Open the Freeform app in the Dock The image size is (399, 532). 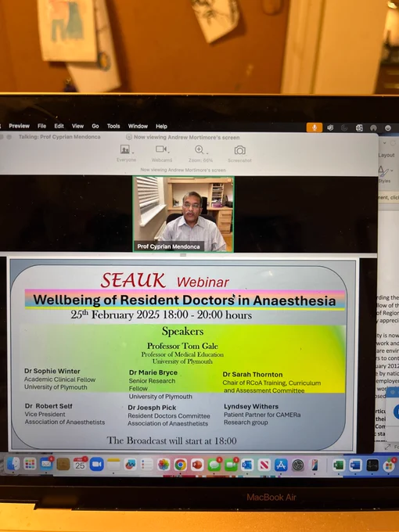[x=131, y=465]
